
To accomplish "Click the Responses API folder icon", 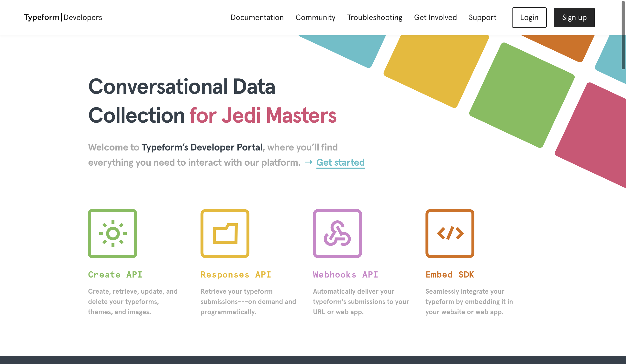I will [225, 234].
